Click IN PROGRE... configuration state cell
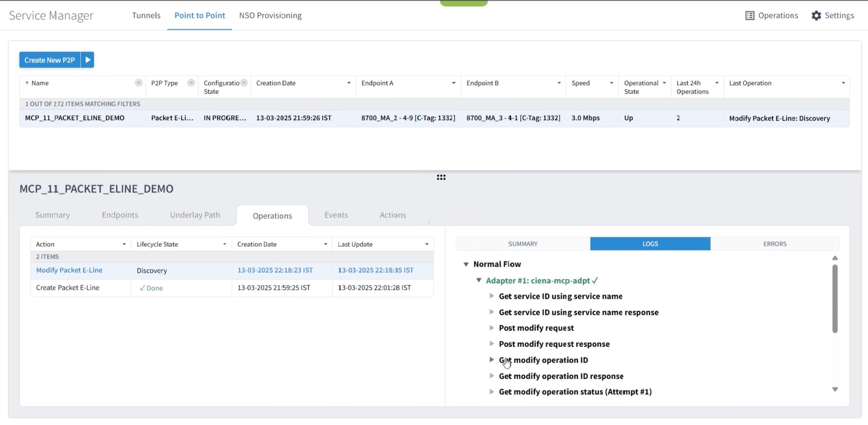Image resolution: width=868 pixels, height=425 pixels. [225, 118]
